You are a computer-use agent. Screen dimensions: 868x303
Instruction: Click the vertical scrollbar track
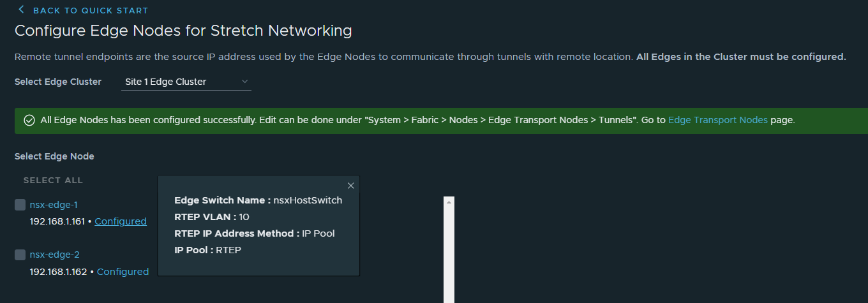tap(449, 255)
